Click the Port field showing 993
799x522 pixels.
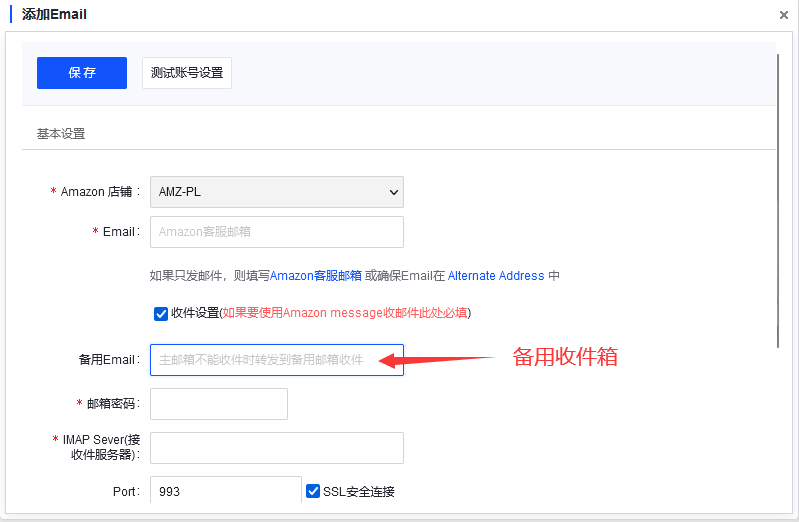pyautogui.click(x=226, y=490)
